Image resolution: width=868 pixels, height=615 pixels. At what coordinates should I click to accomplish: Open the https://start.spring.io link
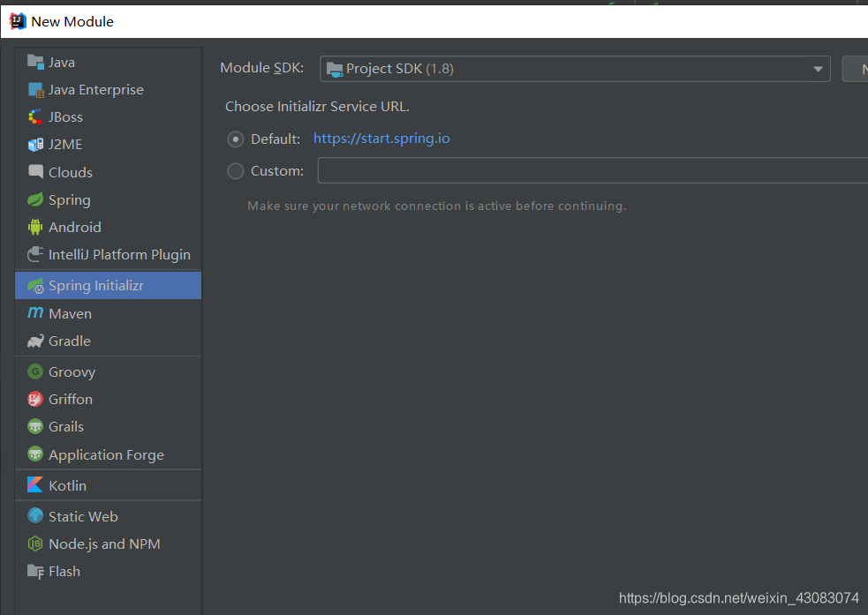coord(381,139)
